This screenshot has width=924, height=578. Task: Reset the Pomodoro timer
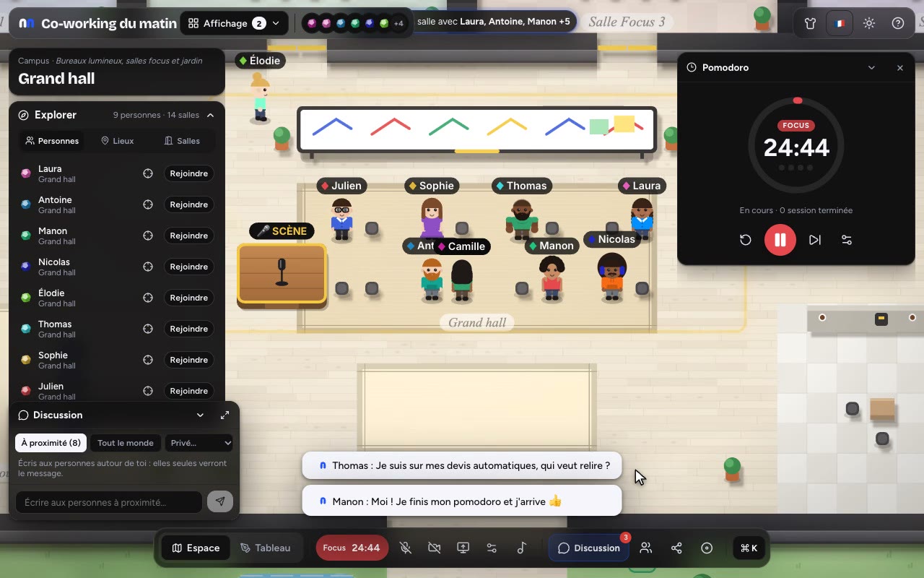pos(746,240)
